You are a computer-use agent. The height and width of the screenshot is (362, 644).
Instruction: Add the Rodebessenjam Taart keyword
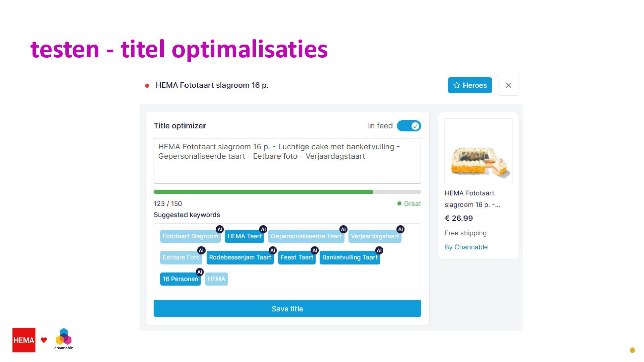click(x=240, y=258)
